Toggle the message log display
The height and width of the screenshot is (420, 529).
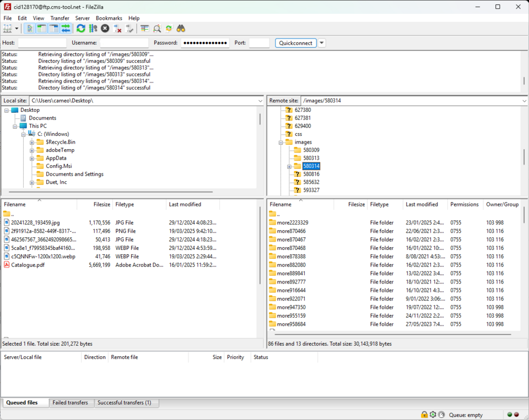click(30, 29)
